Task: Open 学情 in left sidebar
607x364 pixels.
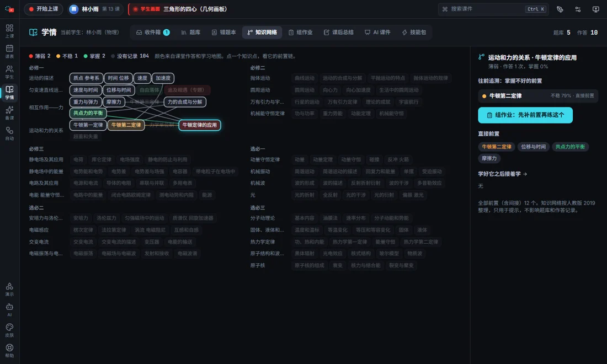Action: [x=9, y=93]
